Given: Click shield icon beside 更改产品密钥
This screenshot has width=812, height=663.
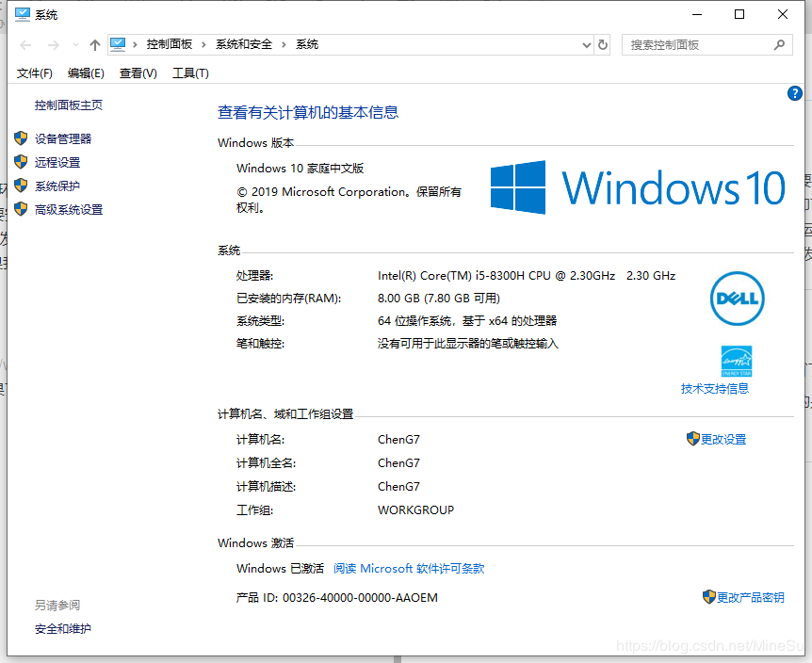Looking at the screenshot, I should coord(709,597).
